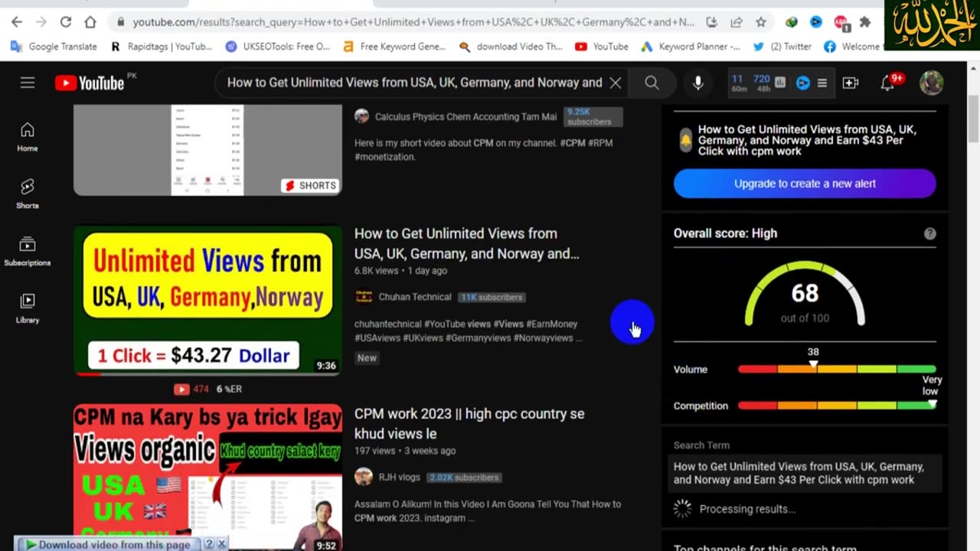Click the Volume score bar
The width and height of the screenshot is (980, 551).
pyautogui.click(x=836, y=369)
